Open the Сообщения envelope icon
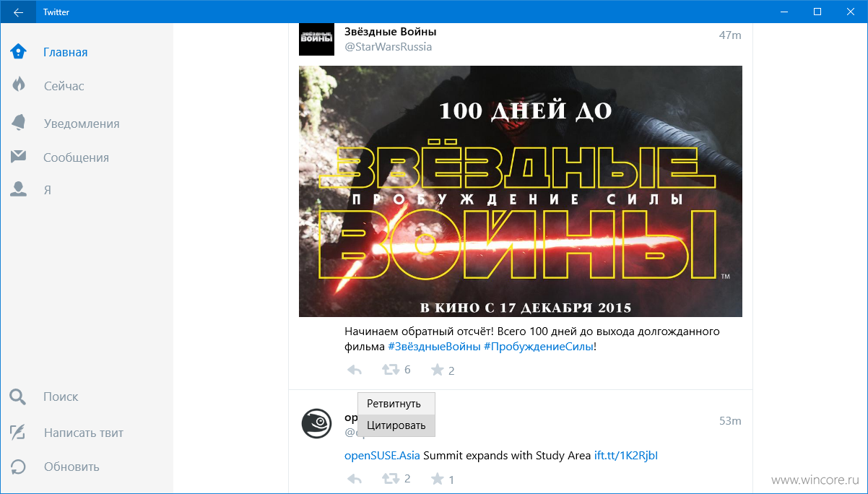Screen dimensions: 868x494 pyautogui.click(x=18, y=157)
